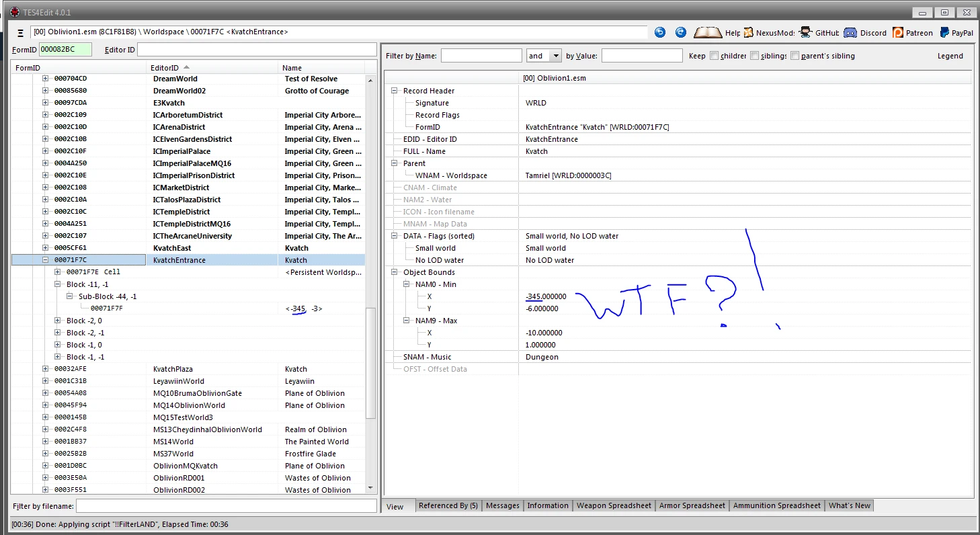Collapse the NAM0 - Min section
980x535 pixels.
coord(407,284)
